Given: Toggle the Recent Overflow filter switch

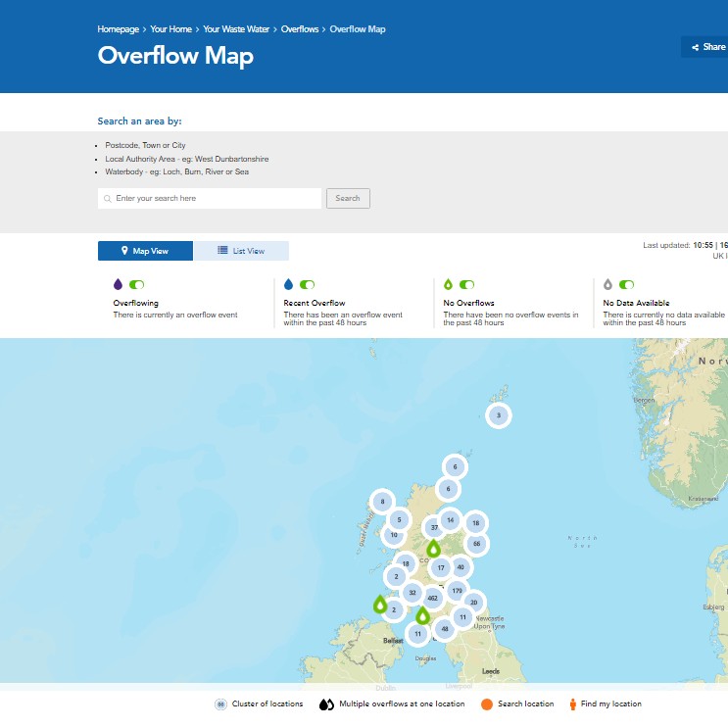Looking at the screenshot, I should point(307,284).
